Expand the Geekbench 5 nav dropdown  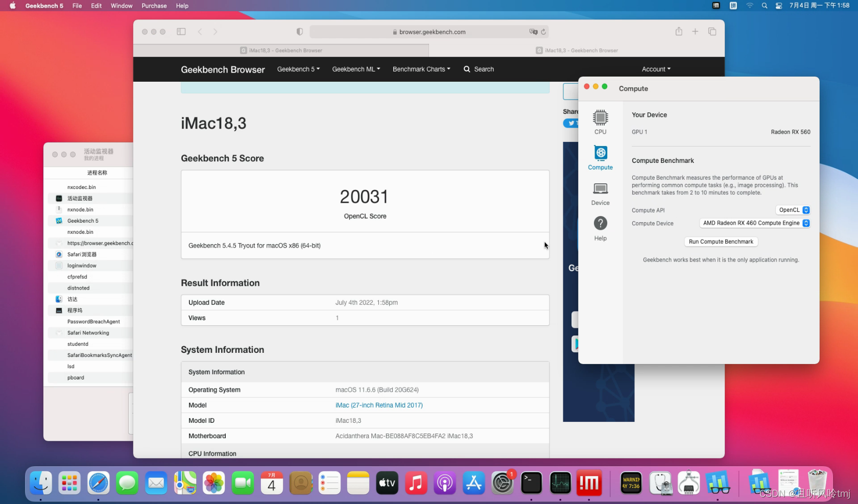[x=298, y=69]
